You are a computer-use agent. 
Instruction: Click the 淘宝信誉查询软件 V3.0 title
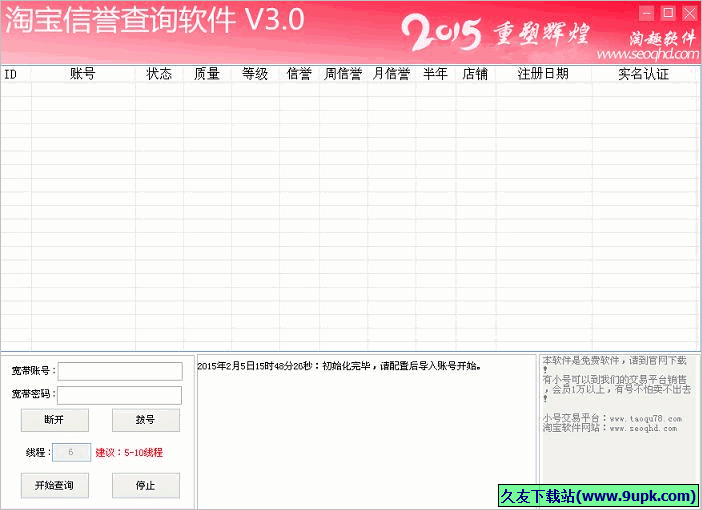(x=155, y=20)
